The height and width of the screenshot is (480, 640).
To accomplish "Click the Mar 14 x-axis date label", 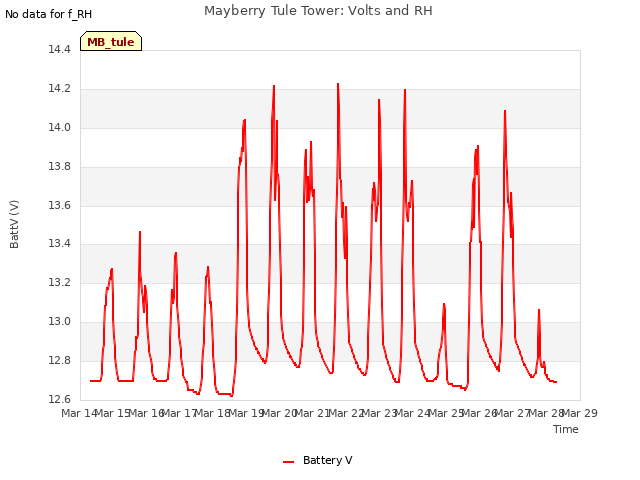I will [x=79, y=413].
